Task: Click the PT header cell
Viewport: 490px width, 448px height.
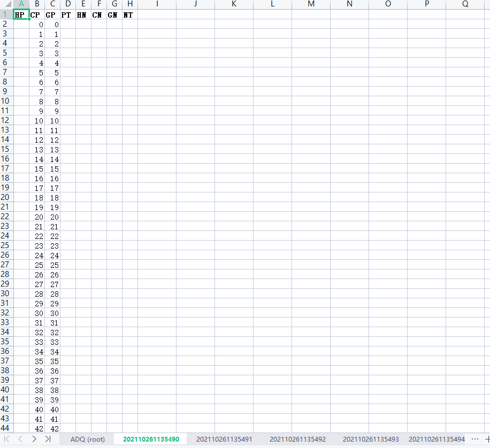Action: (68, 14)
